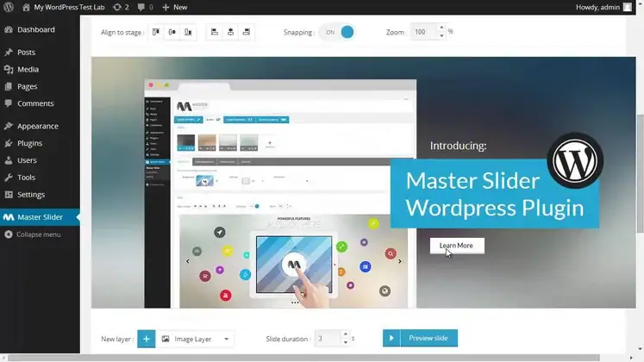Viewport: 644px width, 362px height.
Task: Click Preview slide button
Action: click(420, 338)
